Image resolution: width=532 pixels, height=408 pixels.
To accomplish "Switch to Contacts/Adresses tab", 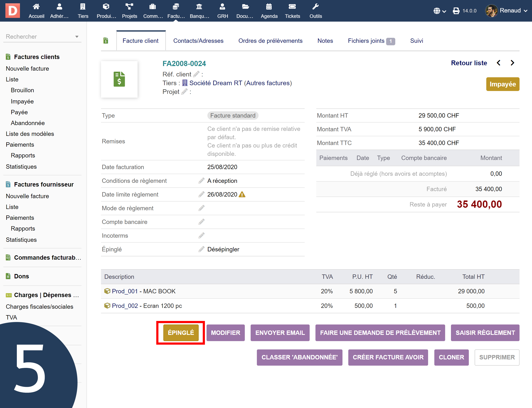I will click(198, 41).
